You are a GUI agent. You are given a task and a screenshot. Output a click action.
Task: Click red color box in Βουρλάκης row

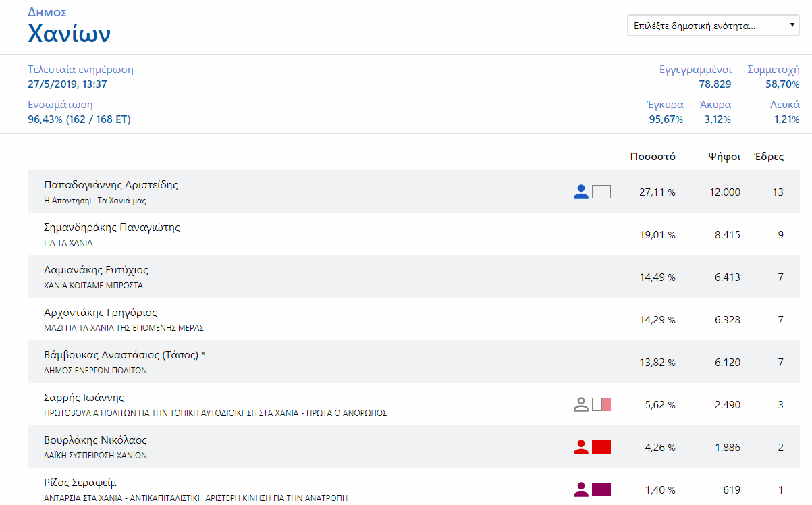[601, 447]
